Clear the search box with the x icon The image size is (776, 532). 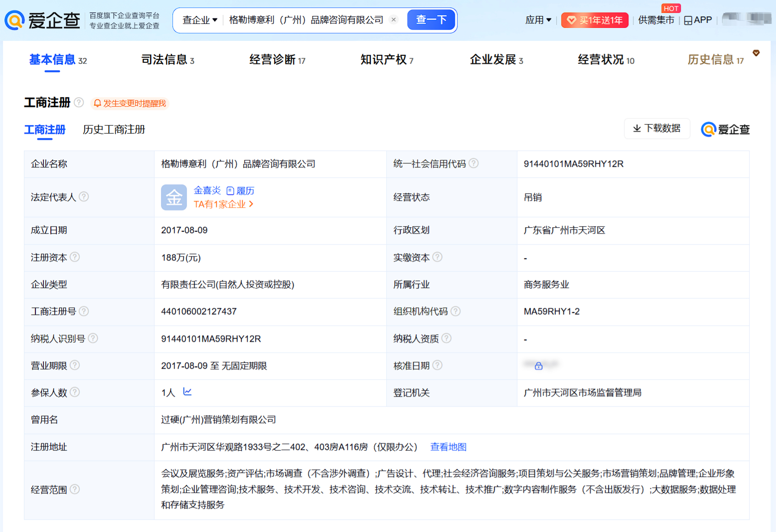(x=394, y=20)
